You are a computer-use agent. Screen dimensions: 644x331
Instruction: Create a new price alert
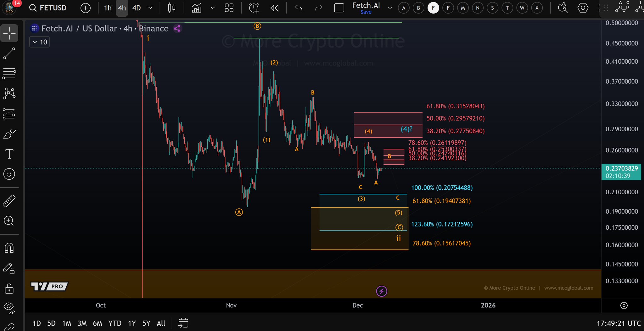point(254,8)
